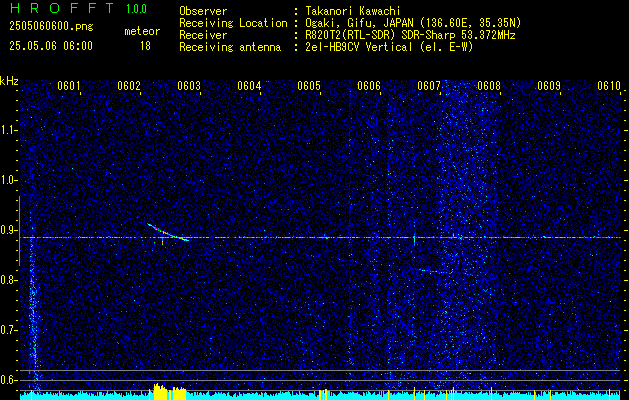This screenshot has height=400, width=629.
Task: Click the 1.1 kHz axis label
Action: tap(8, 130)
